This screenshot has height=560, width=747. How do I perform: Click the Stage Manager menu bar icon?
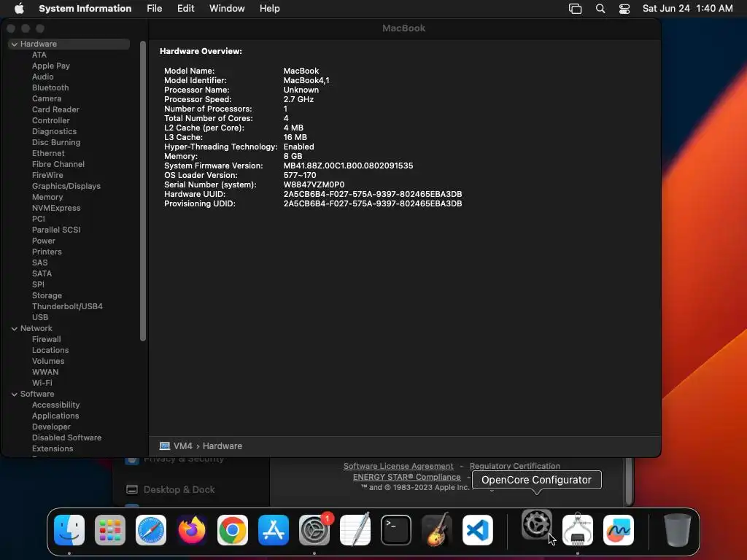pyautogui.click(x=575, y=9)
